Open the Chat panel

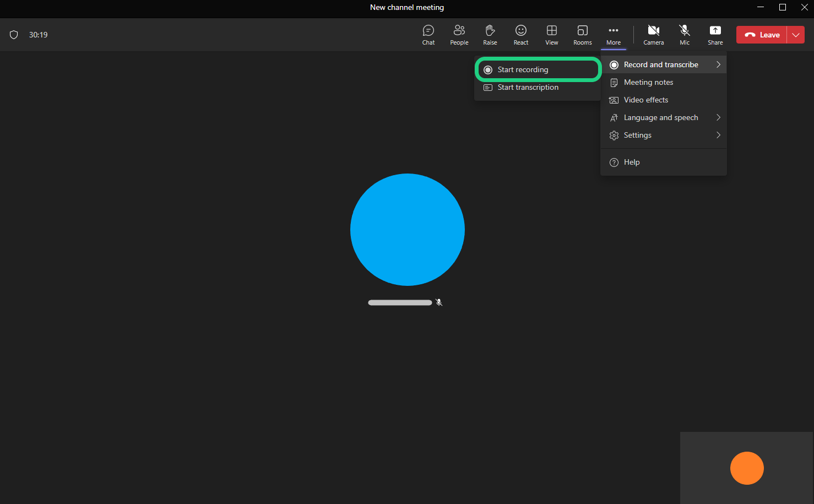(x=428, y=35)
